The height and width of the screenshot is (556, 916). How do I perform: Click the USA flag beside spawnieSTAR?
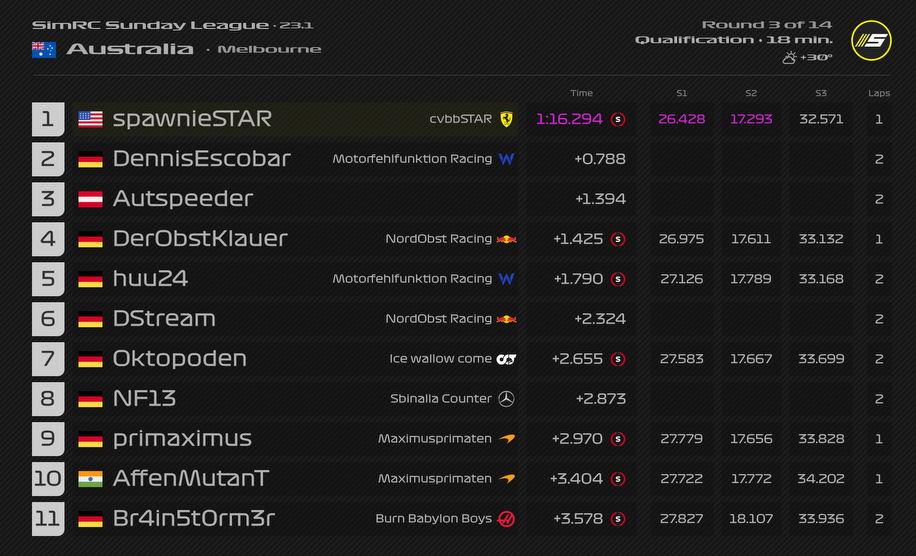91,119
